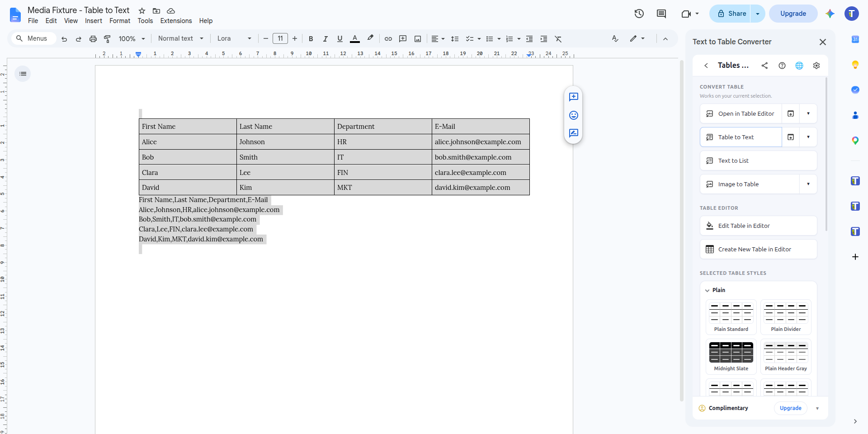868x434 pixels.
Task: Open the Normal text style dropdown
Action: [181, 39]
